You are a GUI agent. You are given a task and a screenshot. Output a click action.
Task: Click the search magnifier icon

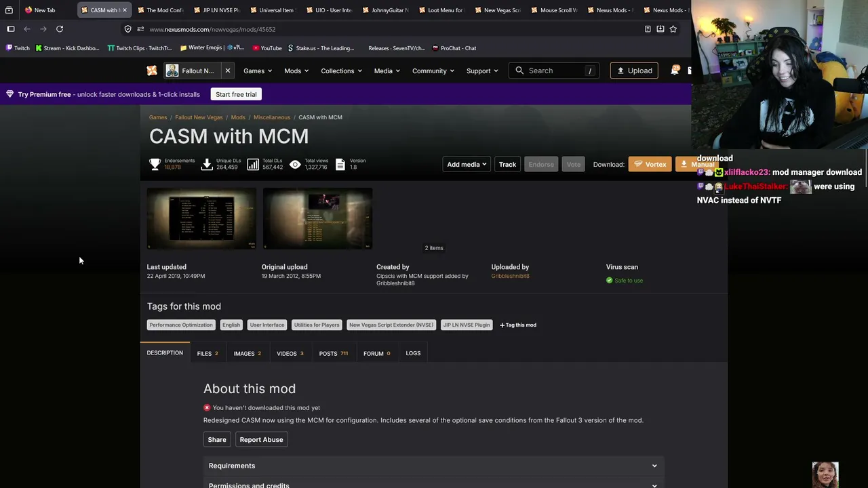pos(519,70)
